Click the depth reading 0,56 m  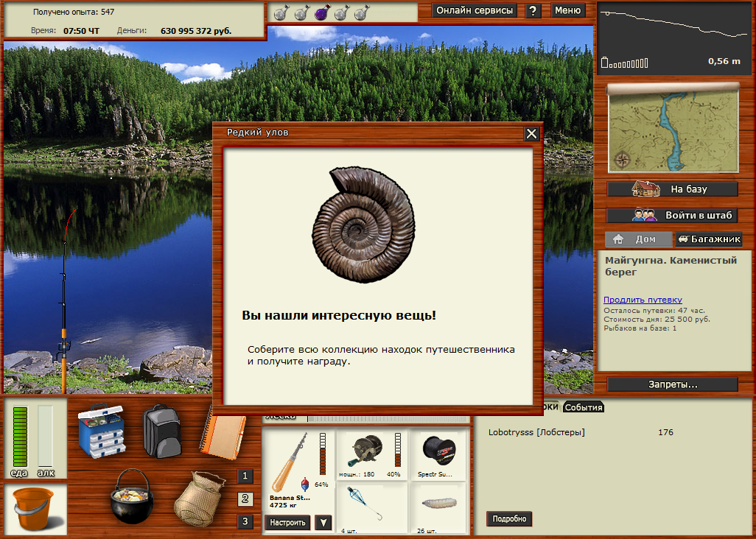pos(724,61)
